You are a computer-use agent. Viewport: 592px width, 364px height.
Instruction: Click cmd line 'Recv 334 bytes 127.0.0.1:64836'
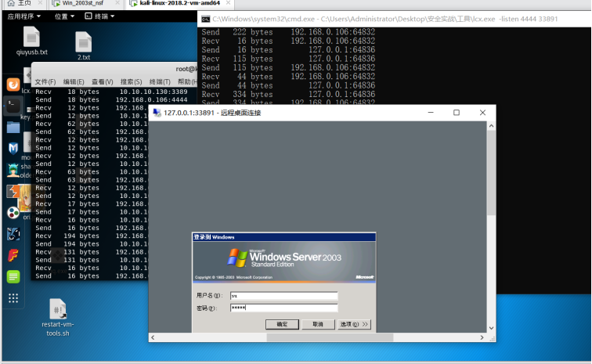coord(288,95)
